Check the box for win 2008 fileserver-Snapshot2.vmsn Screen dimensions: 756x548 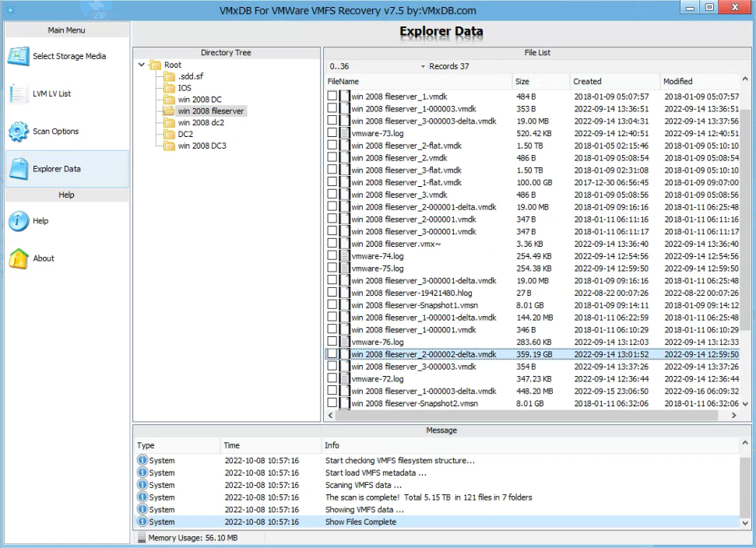(x=332, y=402)
